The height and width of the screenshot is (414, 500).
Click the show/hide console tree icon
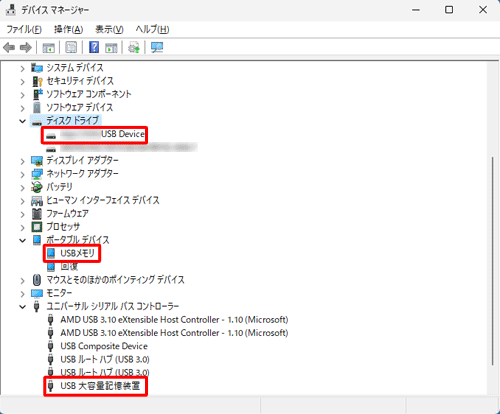(49, 48)
